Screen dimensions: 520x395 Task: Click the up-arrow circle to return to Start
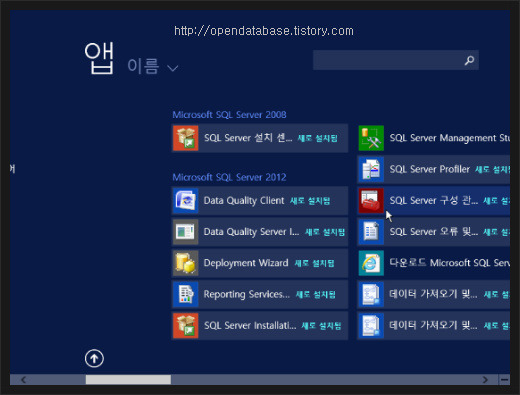[x=94, y=359]
